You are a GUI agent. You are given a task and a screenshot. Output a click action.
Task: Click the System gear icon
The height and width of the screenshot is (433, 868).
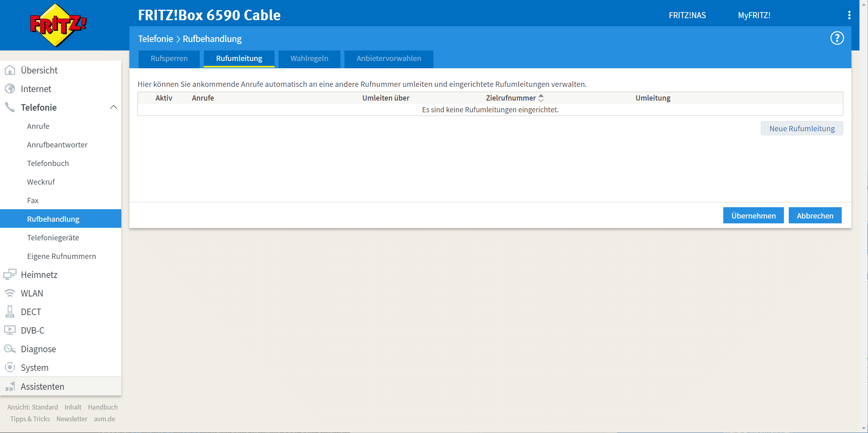[x=10, y=368]
